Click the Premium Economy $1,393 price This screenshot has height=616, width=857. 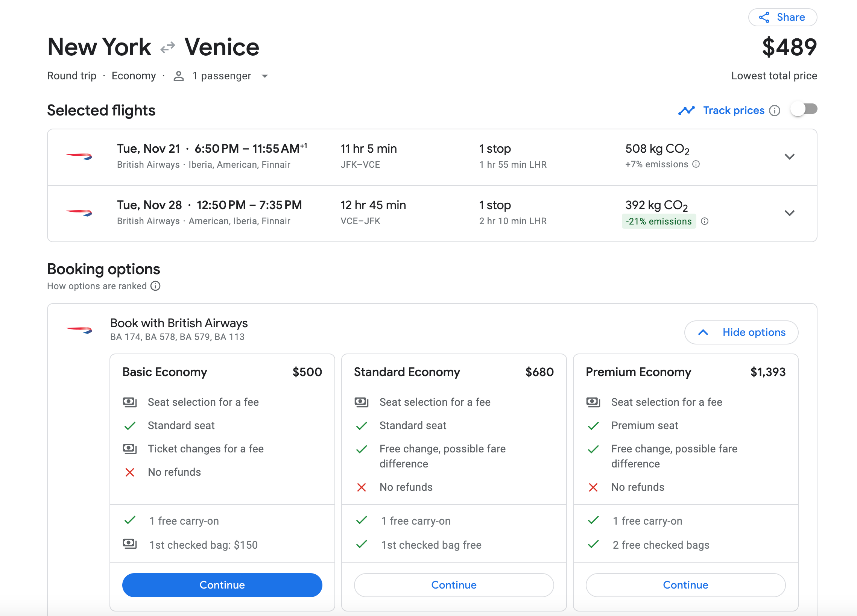tap(768, 372)
